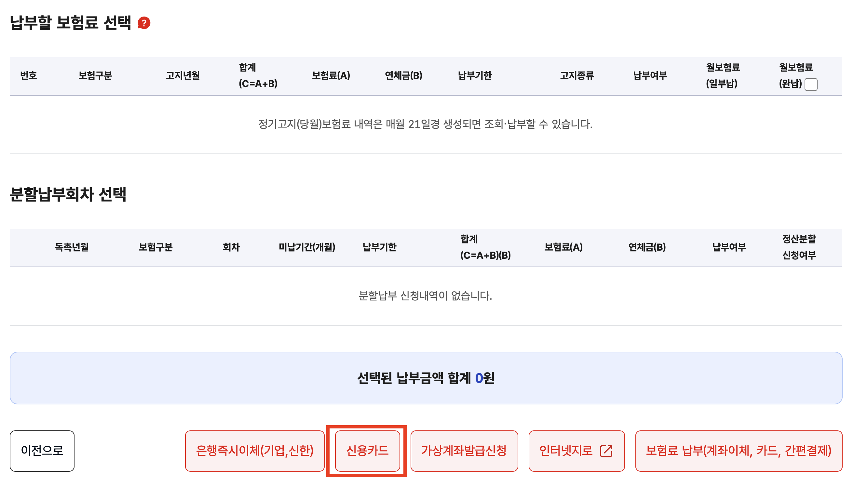The image size is (868, 498).
Task: Click the 정산분할 신청여부 column header
Action: (798, 247)
